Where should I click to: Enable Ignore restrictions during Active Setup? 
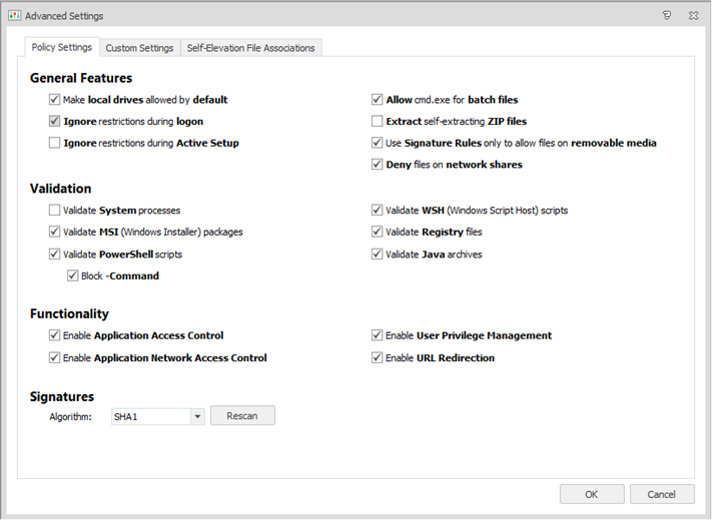[x=54, y=143]
